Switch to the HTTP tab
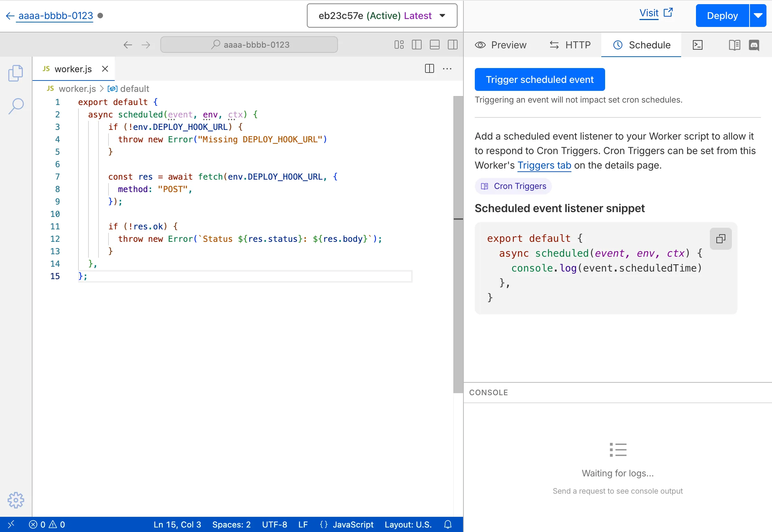This screenshot has height=532, width=772. click(570, 45)
